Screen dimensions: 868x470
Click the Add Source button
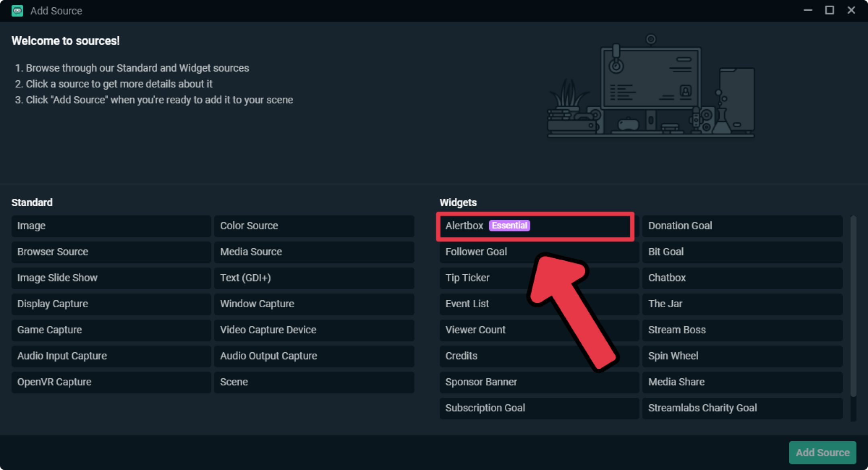822,452
